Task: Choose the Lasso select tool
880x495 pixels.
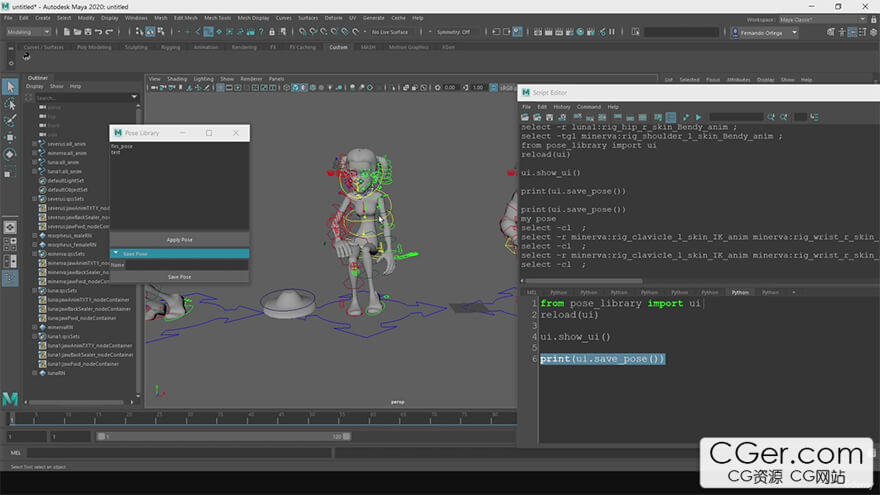Action: [x=10, y=104]
